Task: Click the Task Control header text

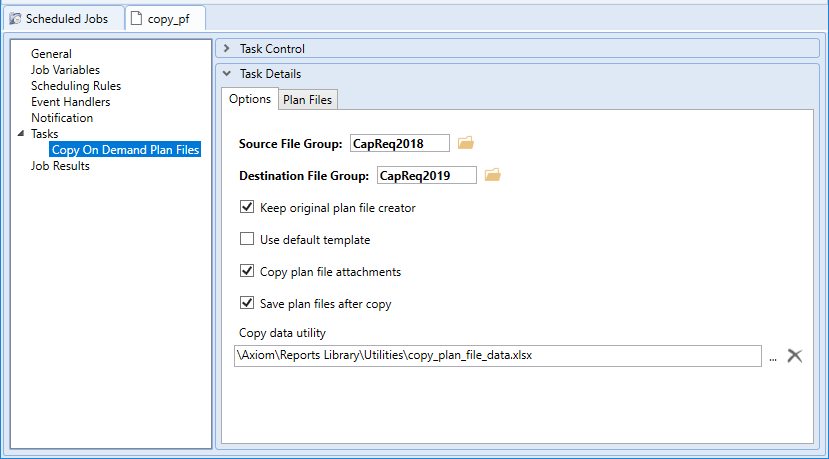Action: pos(272,49)
